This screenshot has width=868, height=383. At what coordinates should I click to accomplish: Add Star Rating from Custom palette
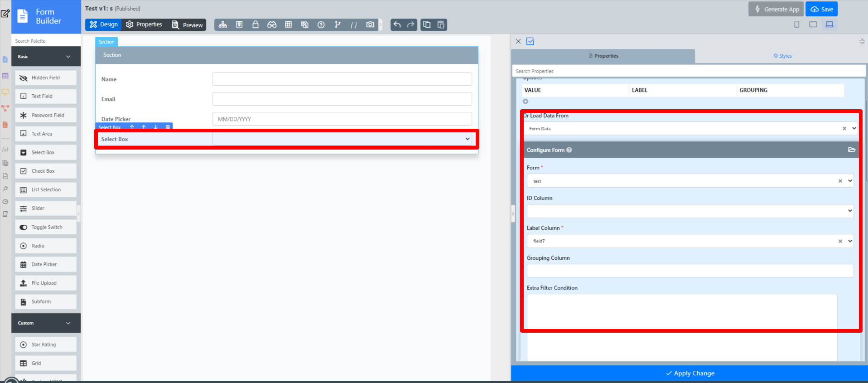click(x=46, y=344)
